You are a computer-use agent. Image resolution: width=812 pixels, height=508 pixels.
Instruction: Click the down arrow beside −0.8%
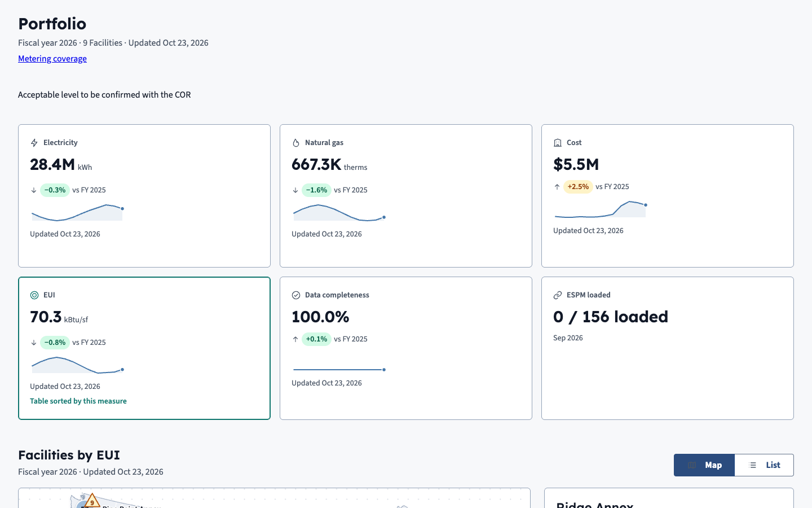(x=34, y=343)
